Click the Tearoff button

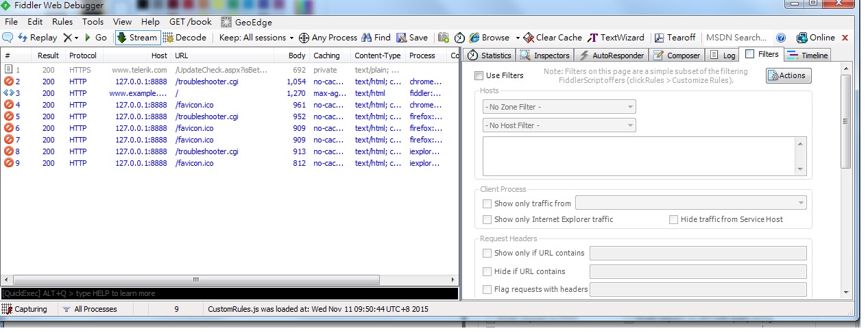(675, 38)
